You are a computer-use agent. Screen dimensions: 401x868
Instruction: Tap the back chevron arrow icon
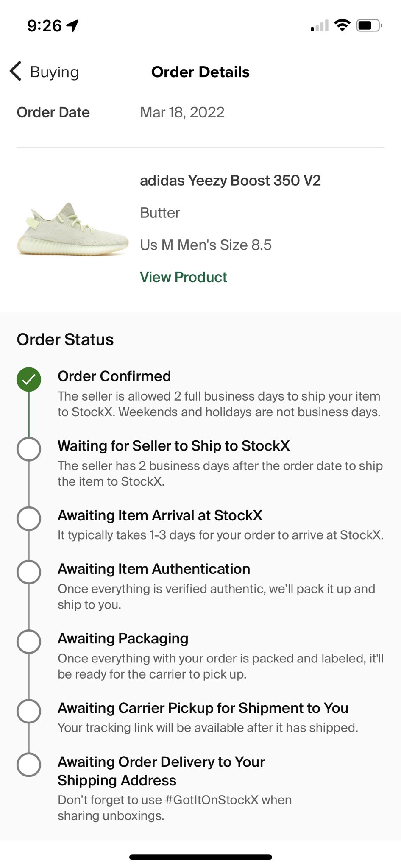point(16,71)
